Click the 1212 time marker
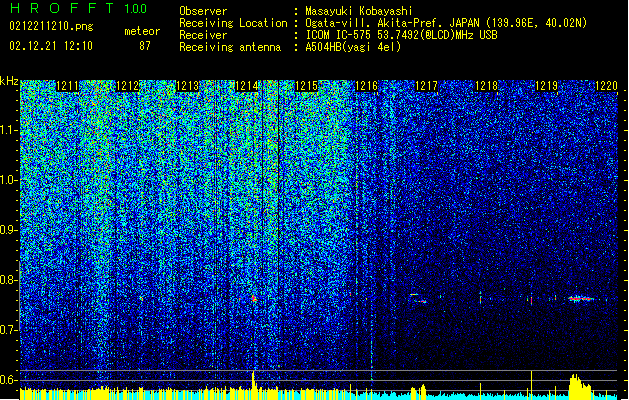This screenshot has width=629, height=400. click(127, 86)
